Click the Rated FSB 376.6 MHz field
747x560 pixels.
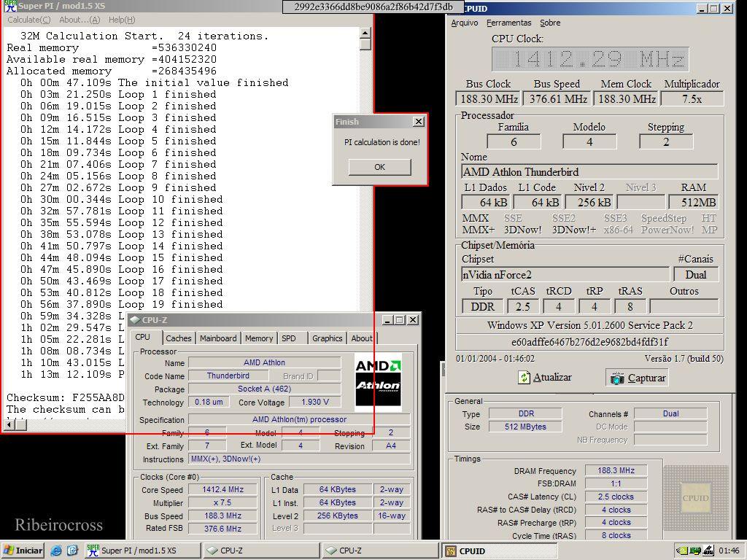tap(222, 529)
